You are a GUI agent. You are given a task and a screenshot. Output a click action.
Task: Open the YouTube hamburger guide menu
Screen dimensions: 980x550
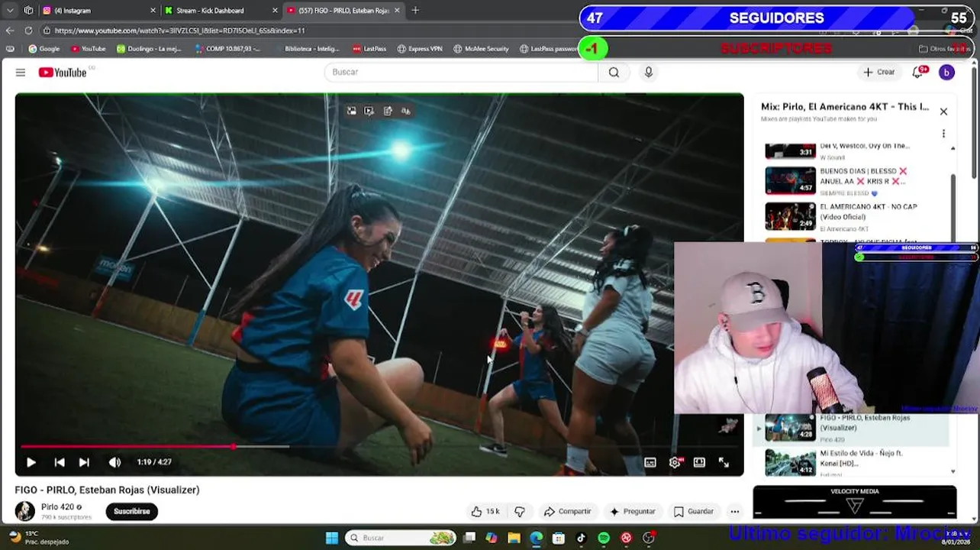point(21,72)
